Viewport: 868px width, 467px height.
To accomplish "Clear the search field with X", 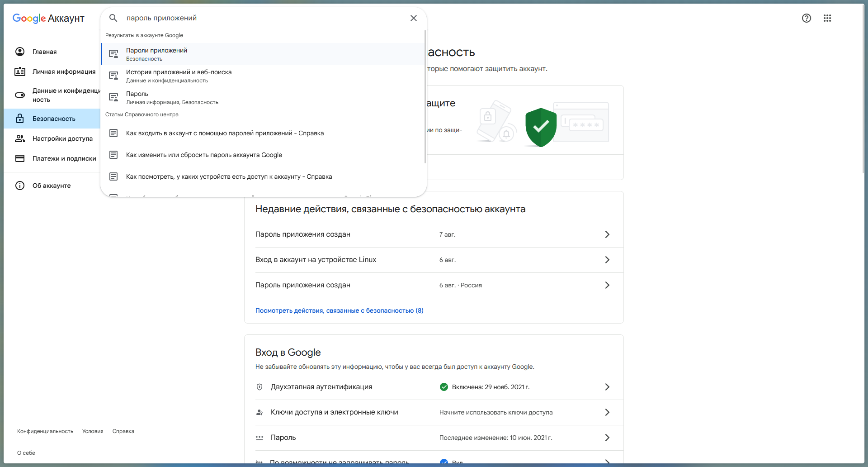I will (x=414, y=18).
